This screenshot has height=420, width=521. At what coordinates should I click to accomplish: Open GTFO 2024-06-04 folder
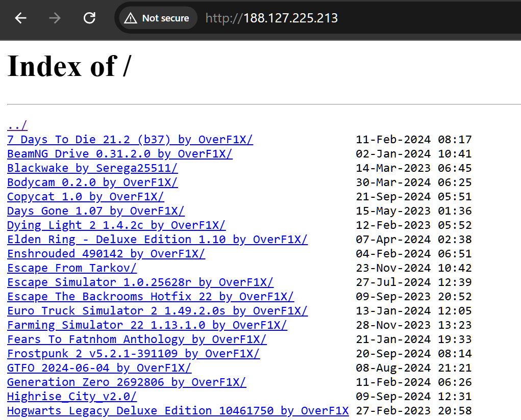[x=99, y=368]
